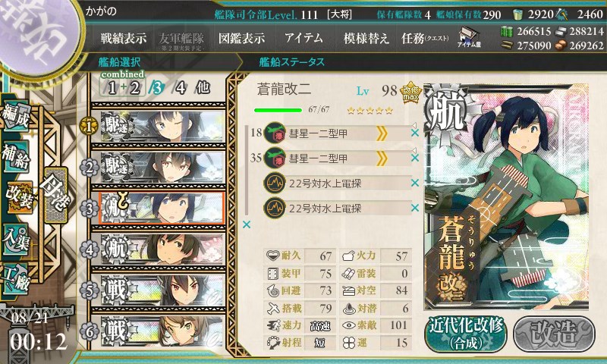This screenshot has height=364, width=607.
Task: Open the 工廠 factory side icon
Action: point(16,278)
